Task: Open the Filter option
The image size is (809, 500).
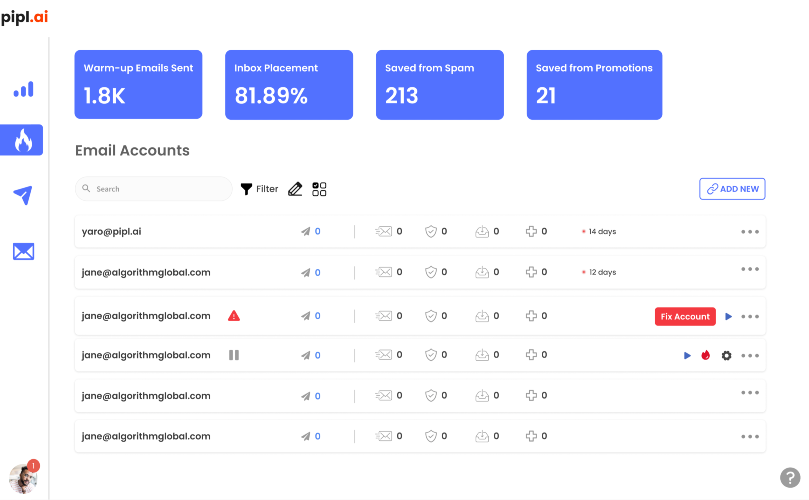Action: [x=260, y=189]
